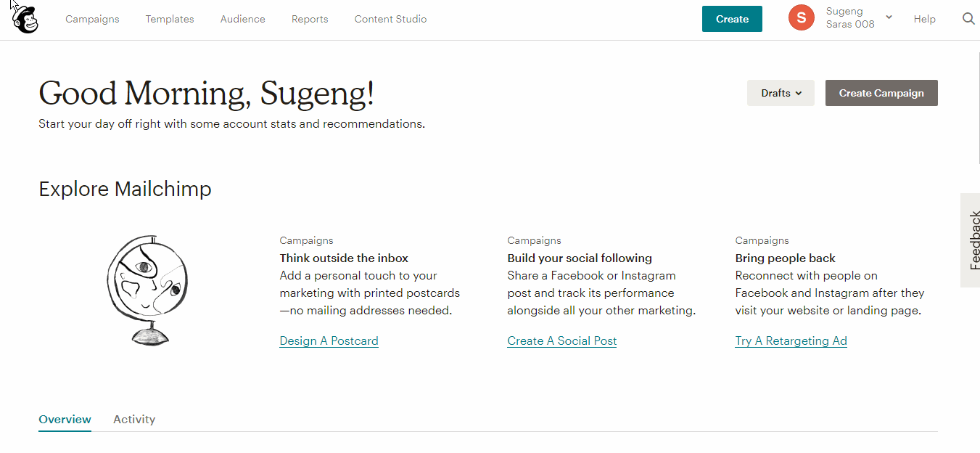Click the globe illustration

tap(148, 290)
